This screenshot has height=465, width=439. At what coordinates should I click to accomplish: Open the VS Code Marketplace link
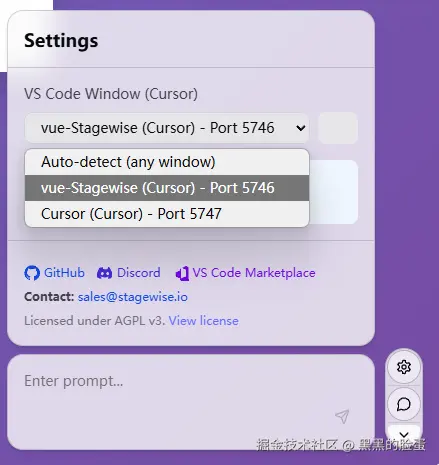[254, 273]
